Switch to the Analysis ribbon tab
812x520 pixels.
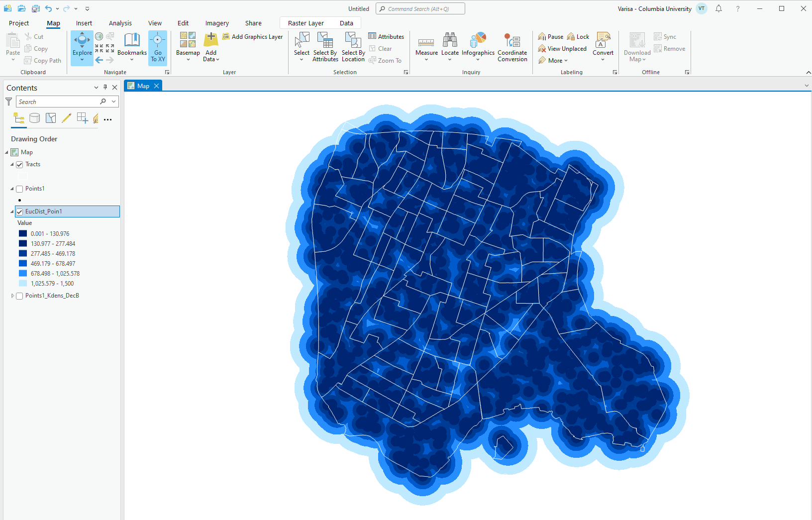click(x=120, y=23)
